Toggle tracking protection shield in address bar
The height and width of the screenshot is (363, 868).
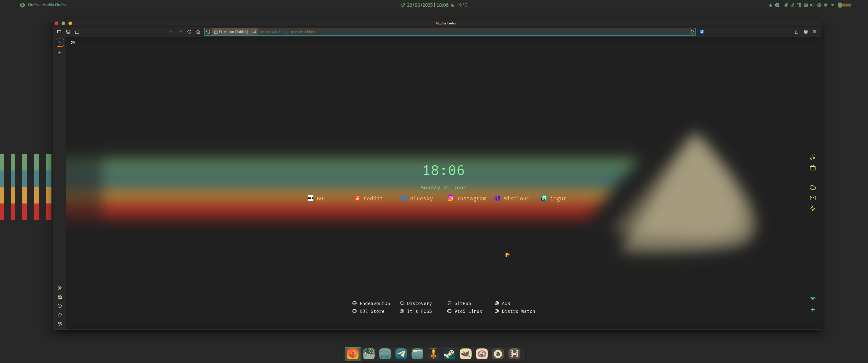coord(208,32)
